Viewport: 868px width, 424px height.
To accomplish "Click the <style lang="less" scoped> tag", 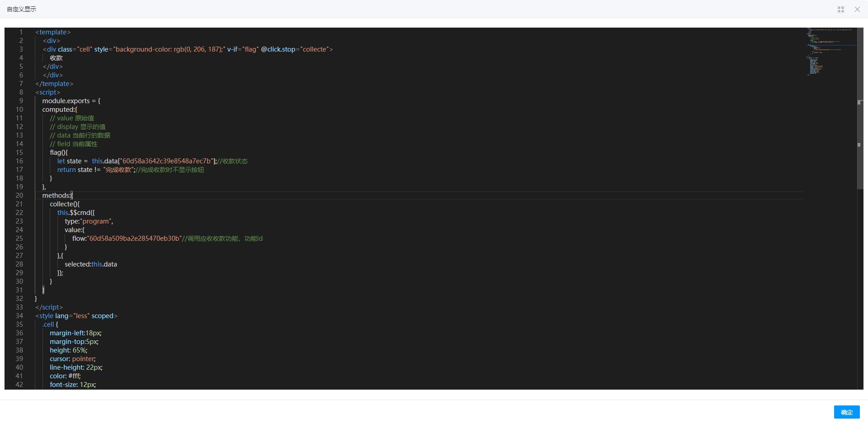I will [76, 316].
